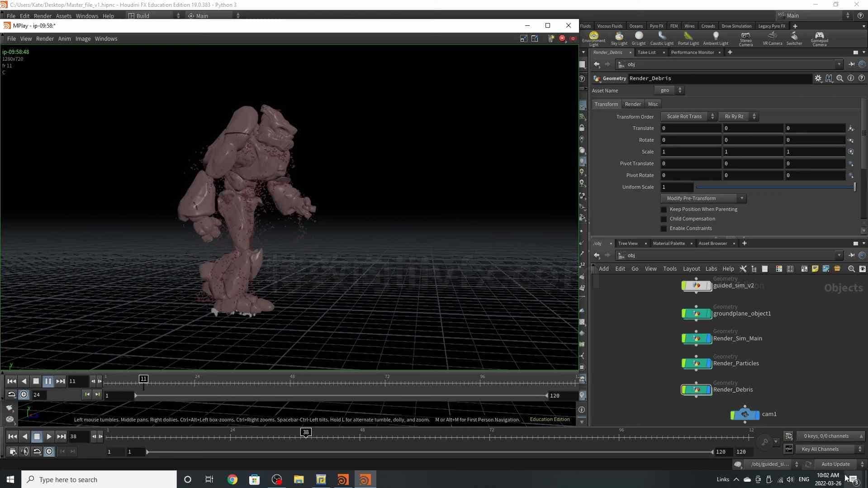Open the Material Palette tab

tap(669, 244)
